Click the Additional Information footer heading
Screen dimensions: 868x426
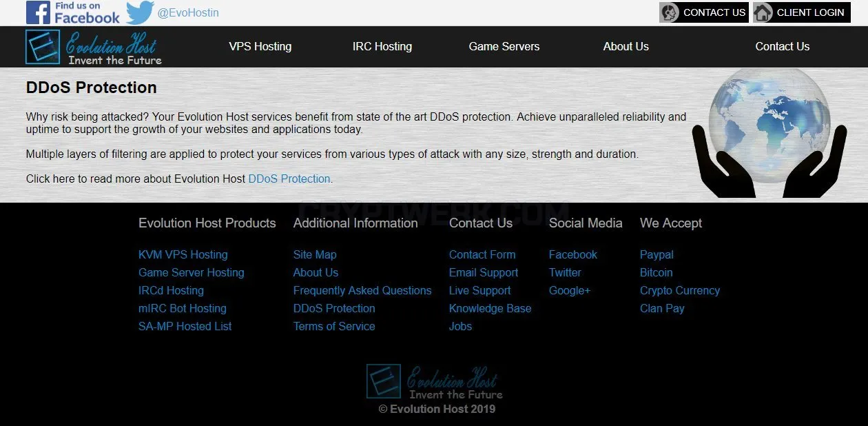(355, 223)
